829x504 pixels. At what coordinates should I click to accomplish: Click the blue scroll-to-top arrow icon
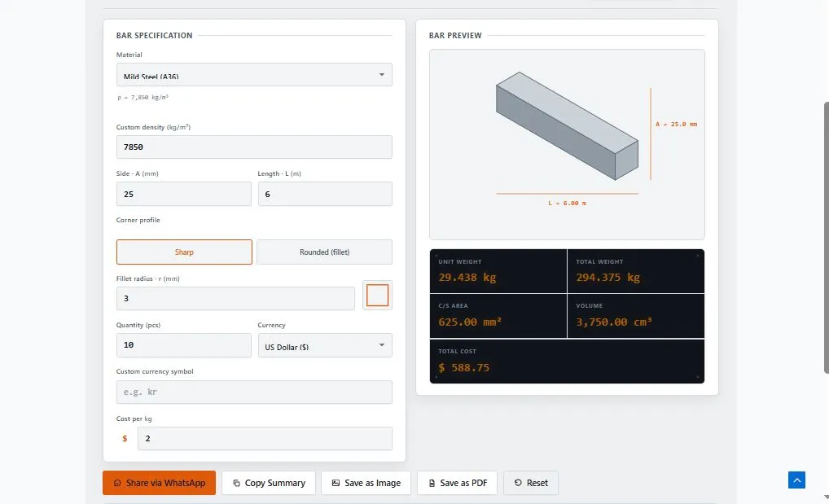[796, 480]
